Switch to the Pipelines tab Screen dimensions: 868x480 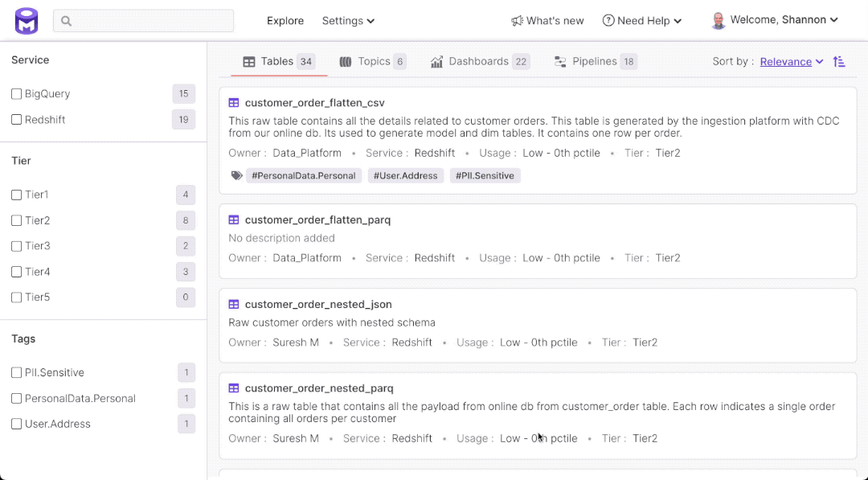(595, 60)
